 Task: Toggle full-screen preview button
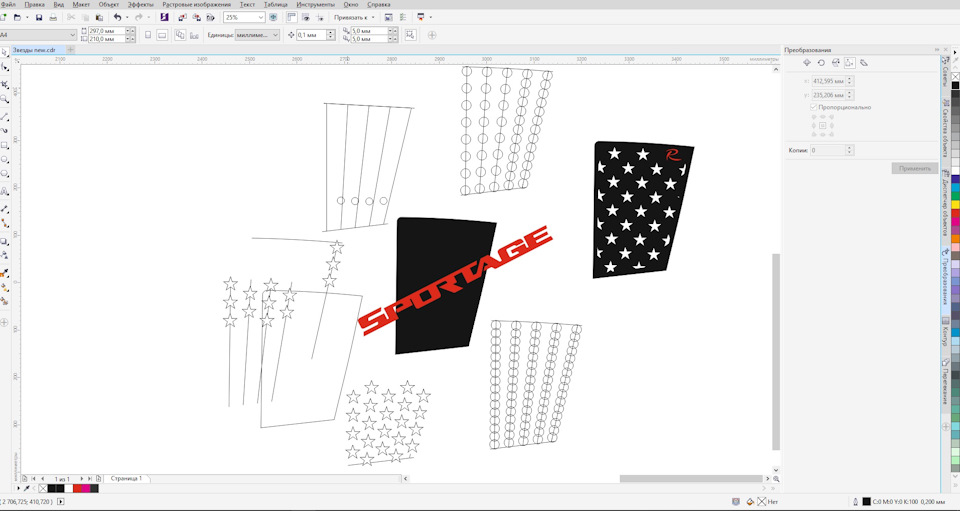pos(273,17)
